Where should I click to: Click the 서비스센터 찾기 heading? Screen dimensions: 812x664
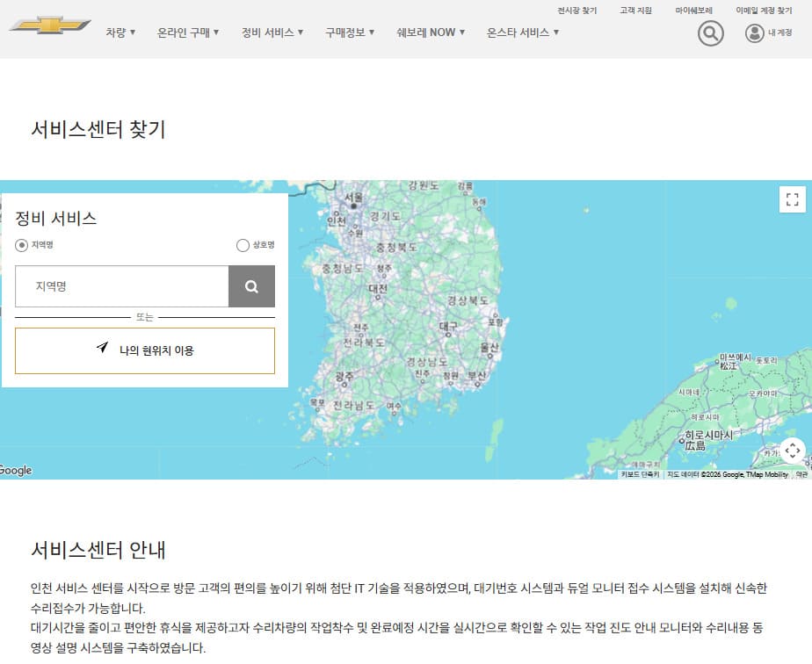pos(98,129)
